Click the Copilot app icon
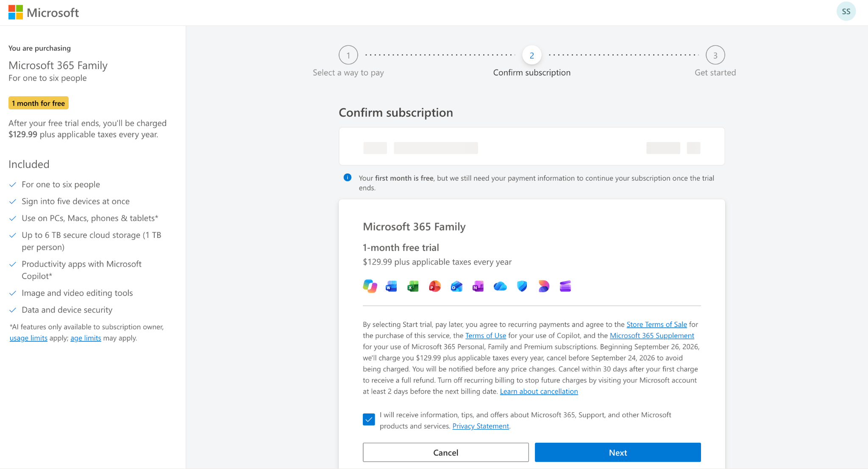868x469 pixels. point(370,286)
